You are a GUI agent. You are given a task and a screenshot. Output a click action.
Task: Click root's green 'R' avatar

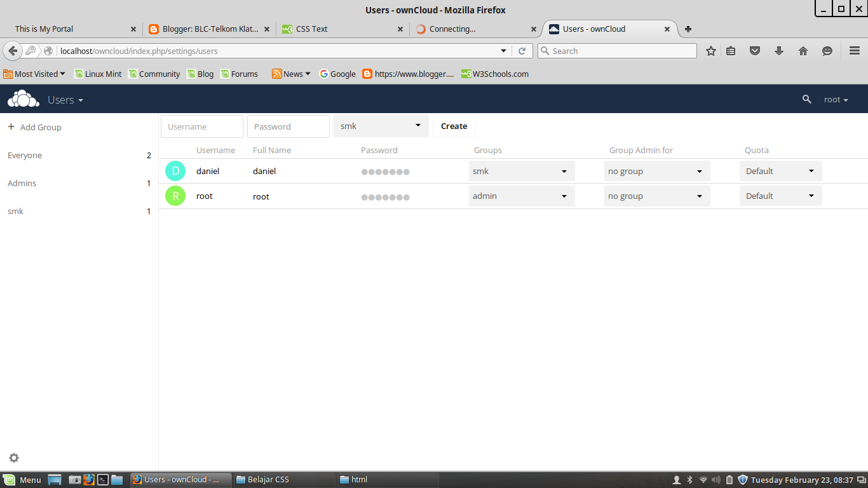click(x=175, y=196)
